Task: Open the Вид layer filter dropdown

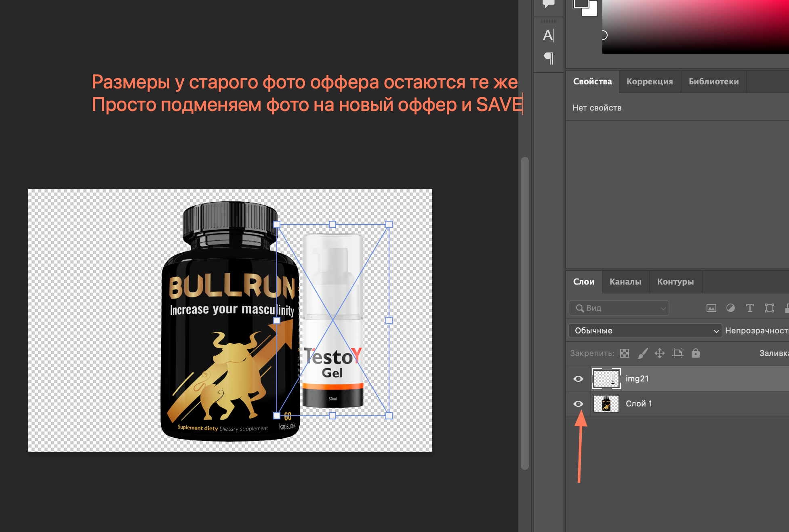Action: [619, 308]
